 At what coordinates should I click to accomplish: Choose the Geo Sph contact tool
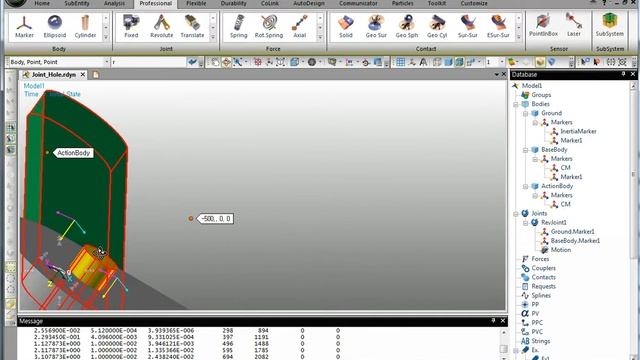(407, 27)
